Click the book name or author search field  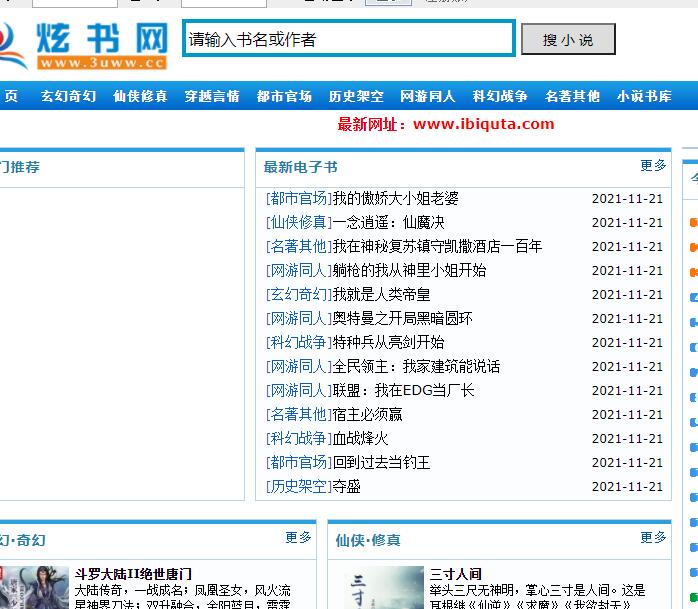pyautogui.click(x=348, y=39)
